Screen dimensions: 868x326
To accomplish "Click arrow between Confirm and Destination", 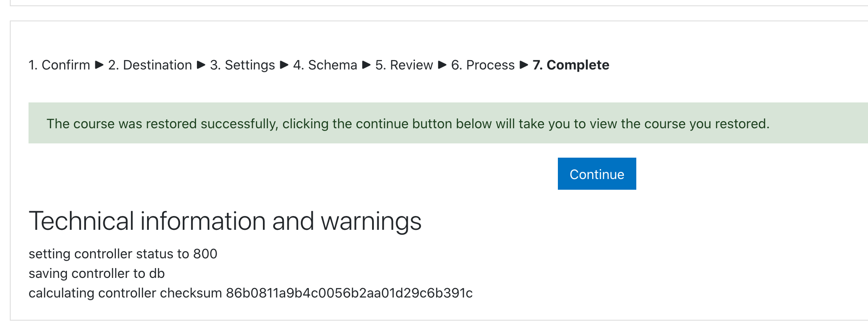I will click(99, 65).
